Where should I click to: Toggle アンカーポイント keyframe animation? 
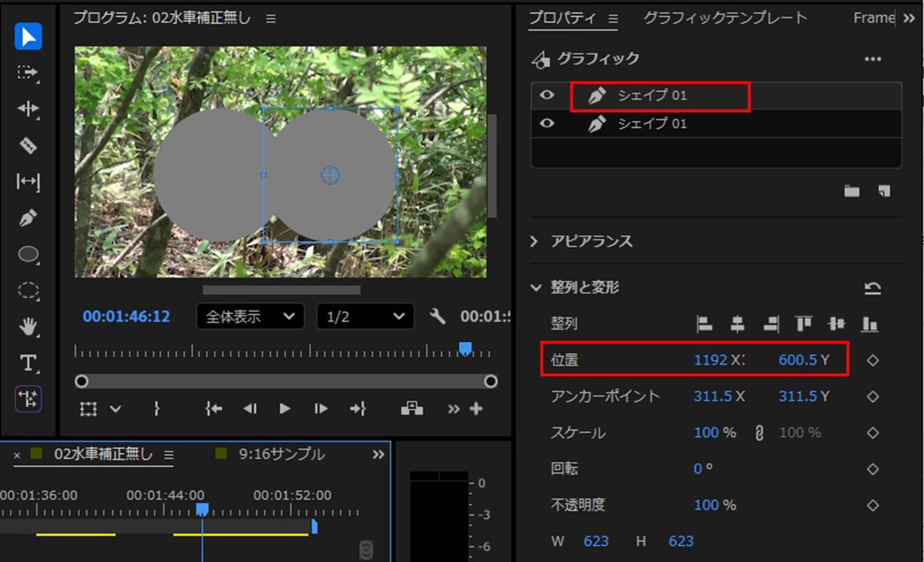(873, 397)
